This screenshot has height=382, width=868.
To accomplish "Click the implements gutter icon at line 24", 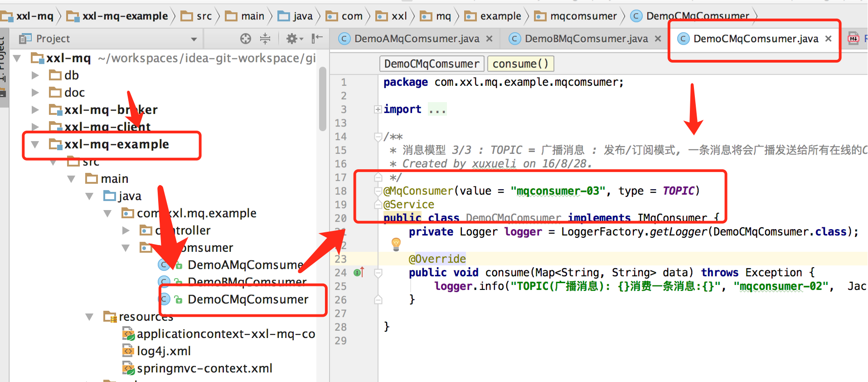I will point(359,273).
